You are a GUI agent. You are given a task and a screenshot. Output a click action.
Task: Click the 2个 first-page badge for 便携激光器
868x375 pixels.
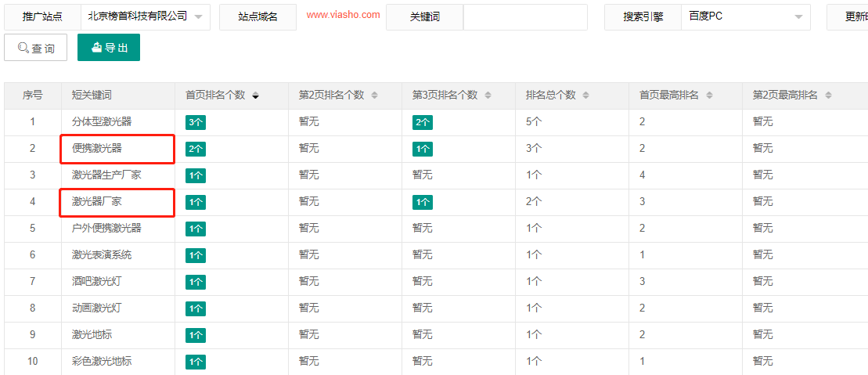[196, 149]
